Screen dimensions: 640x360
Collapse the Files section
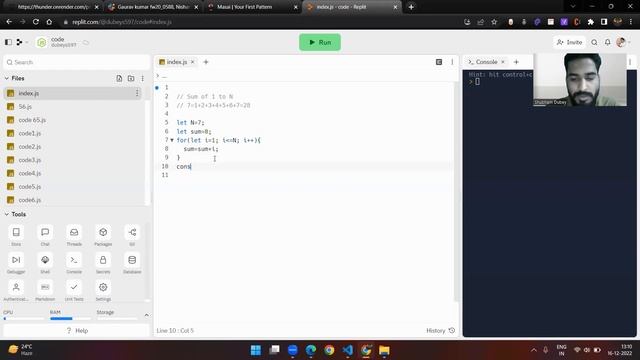pos(7,78)
